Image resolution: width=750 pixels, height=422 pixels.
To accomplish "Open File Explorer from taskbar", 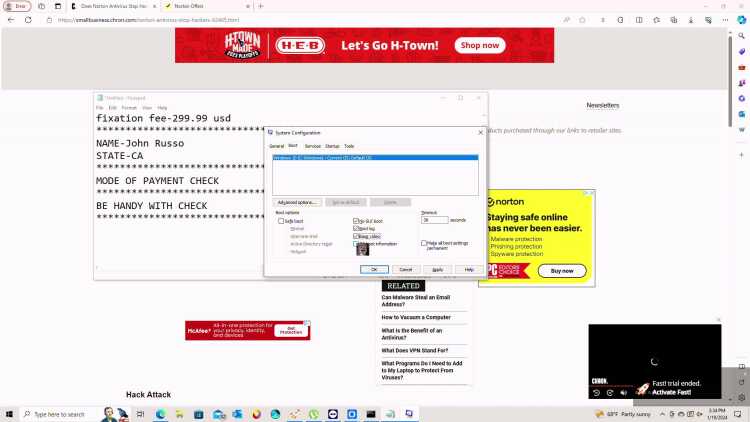I will [179, 414].
